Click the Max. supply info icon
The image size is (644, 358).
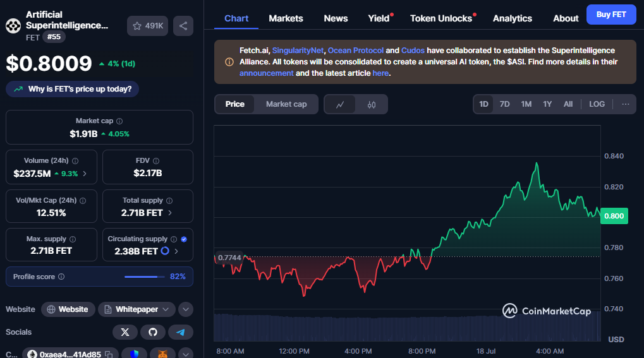point(73,239)
